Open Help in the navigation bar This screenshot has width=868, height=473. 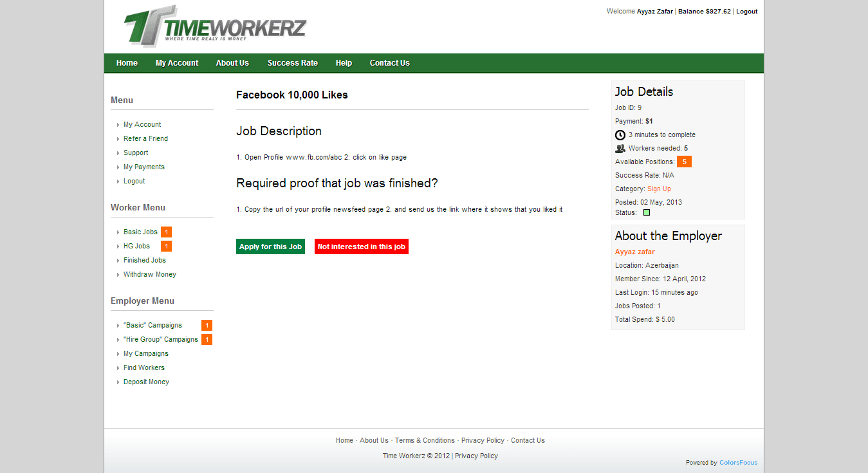[344, 63]
